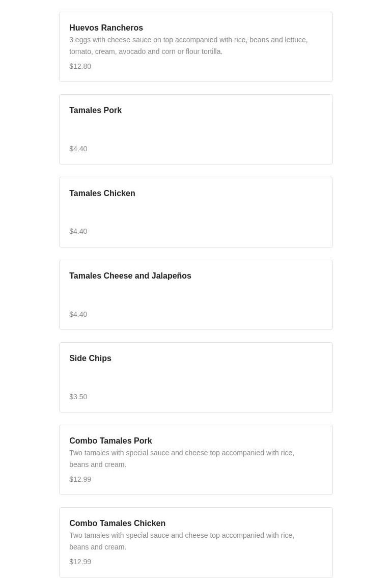Image resolution: width=392 pixels, height=578 pixels.
Task: Click the Huevos Rancheros description text
Action: point(188,45)
